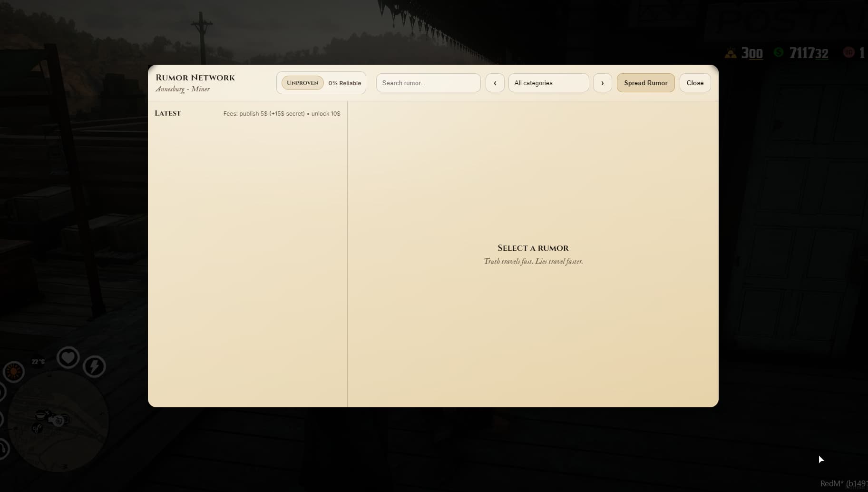
Task: Click the gold bars currency icon
Action: point(731,53)
